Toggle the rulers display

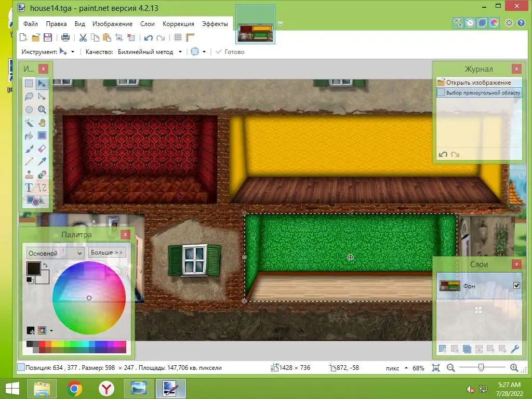point(190,37)
